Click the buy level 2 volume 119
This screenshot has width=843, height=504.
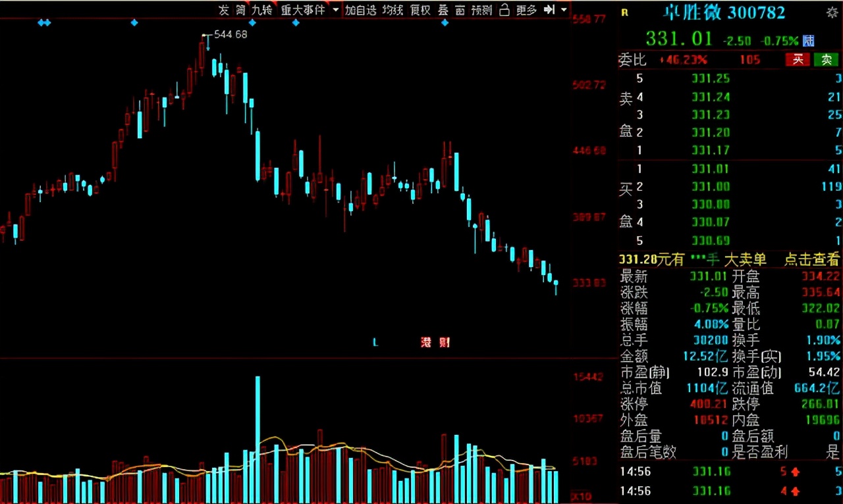[x=831, y=187]
